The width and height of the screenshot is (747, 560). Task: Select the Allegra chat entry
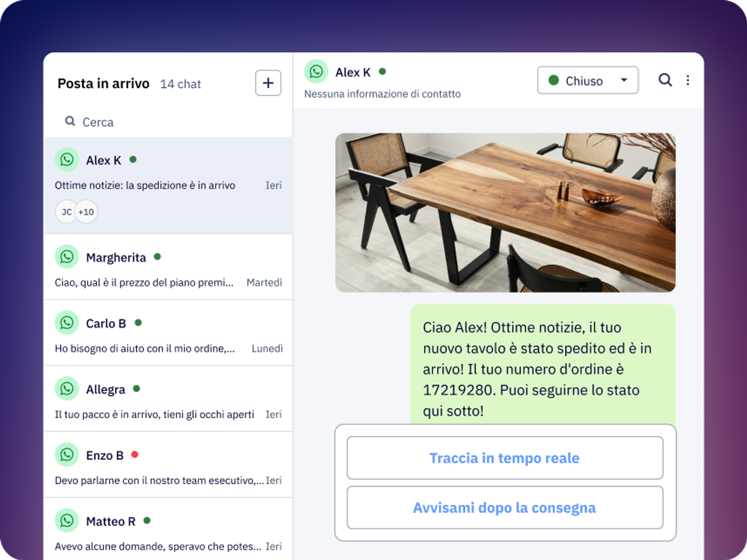[x=168, y=399]
